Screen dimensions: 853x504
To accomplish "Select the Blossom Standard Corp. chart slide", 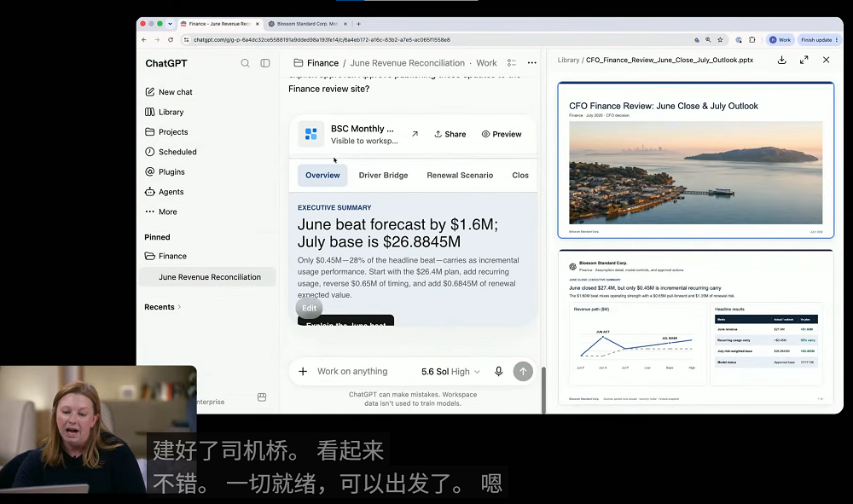I will tap(696, 327).
